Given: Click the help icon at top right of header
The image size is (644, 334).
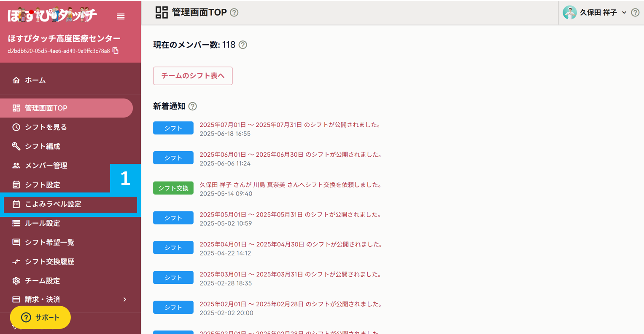Looking at the screenshot, I should pyautogui.click(x=635, y=13).
